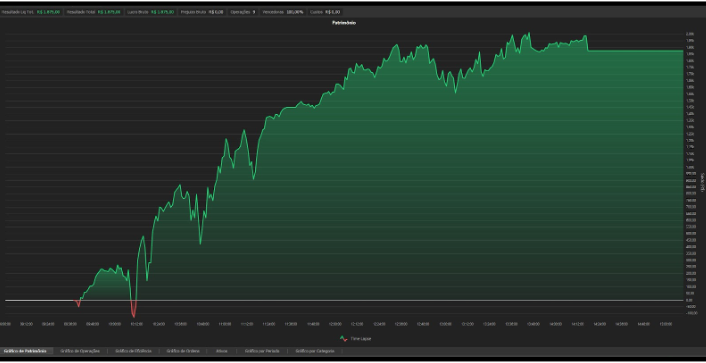
Task: Click the flat equity line at chart end
Action: click(x=635, y=51)
